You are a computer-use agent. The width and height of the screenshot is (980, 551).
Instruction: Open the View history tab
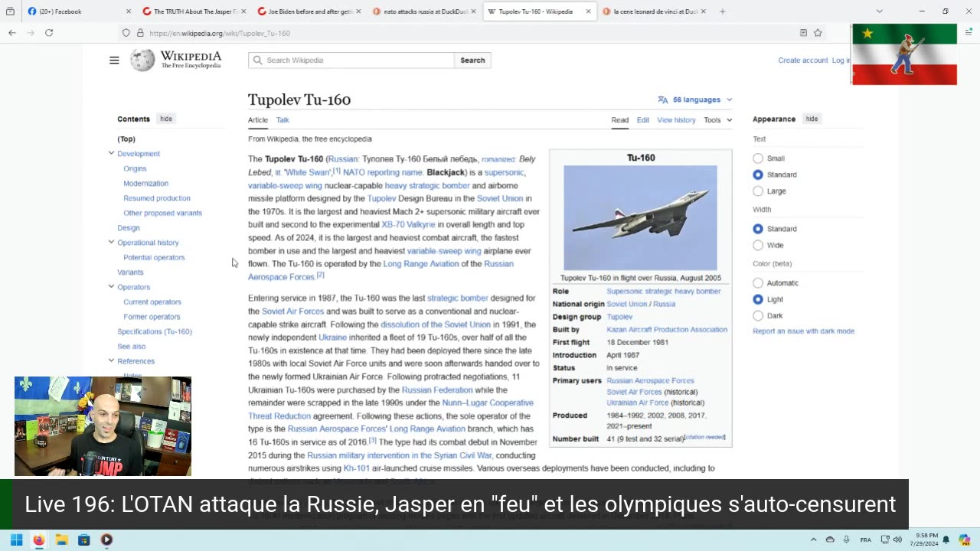pyautogui.click(x=677, y=120)
